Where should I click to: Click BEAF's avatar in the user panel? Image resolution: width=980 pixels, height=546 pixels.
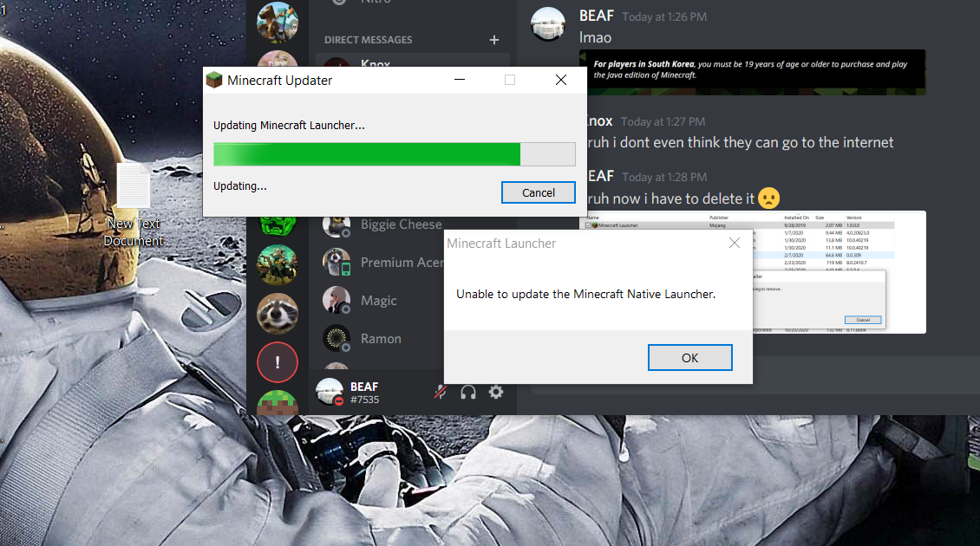(x=330, y=392)
